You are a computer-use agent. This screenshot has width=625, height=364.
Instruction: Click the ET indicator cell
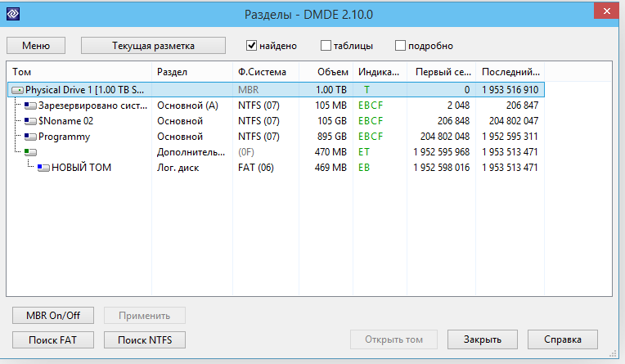364,152
